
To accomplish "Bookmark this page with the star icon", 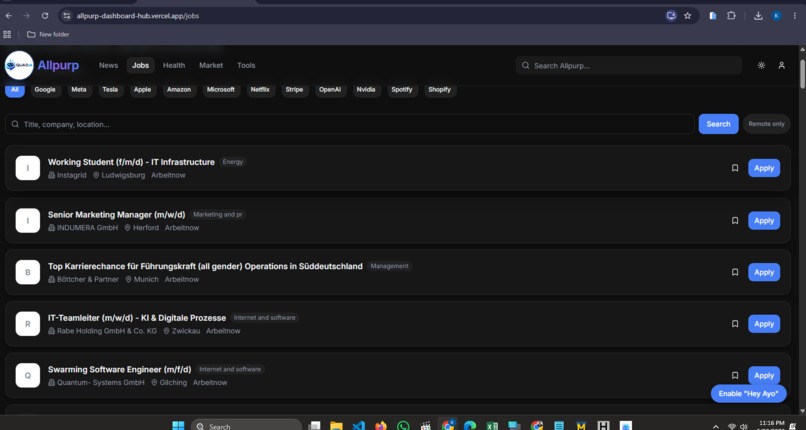I will click(687, 16).
